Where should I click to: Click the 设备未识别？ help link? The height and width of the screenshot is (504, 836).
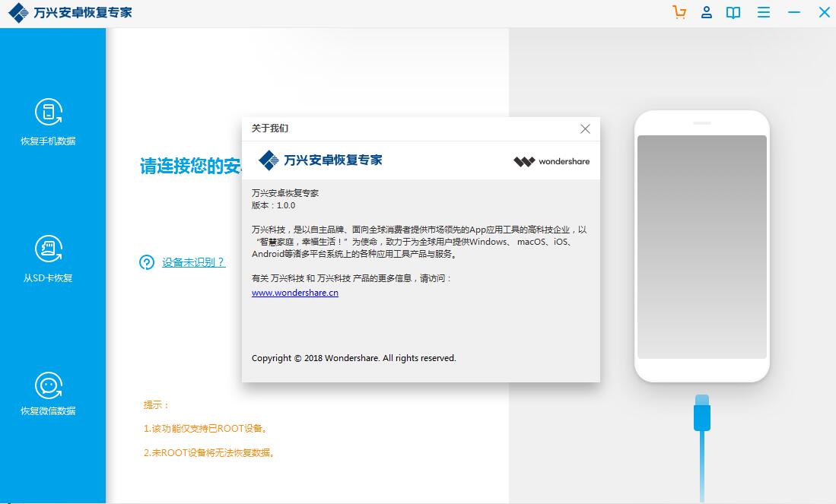pyautogui.click(x=193, y=262)
